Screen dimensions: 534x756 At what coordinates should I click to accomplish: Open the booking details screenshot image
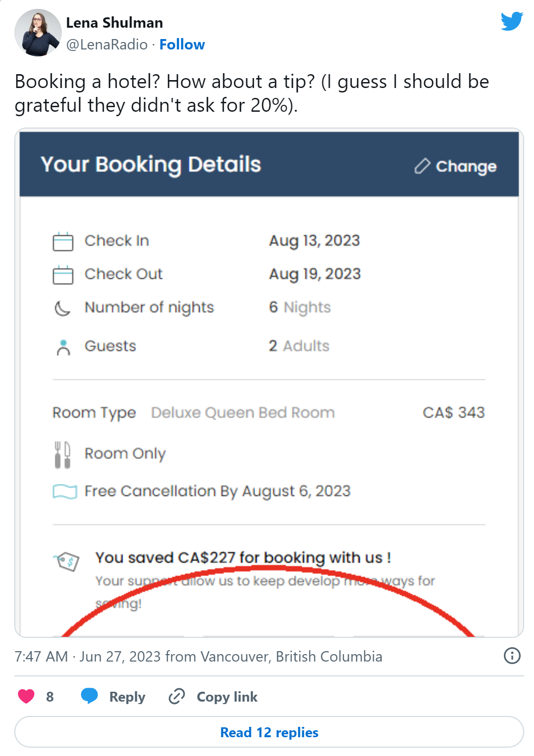click(269, 383)
